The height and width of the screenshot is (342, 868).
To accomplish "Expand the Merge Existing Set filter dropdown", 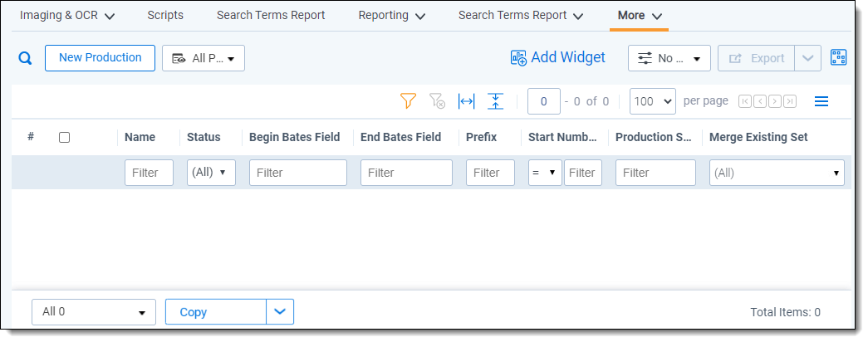I will coord(777,173).
